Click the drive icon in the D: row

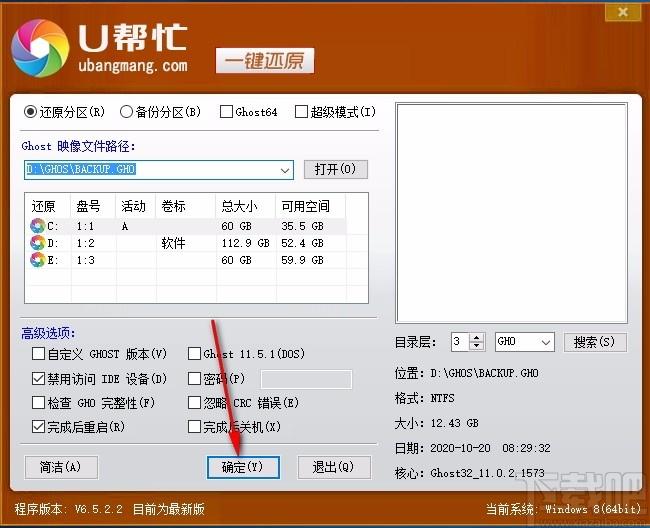pyautogui.click(x=38, y=243)
